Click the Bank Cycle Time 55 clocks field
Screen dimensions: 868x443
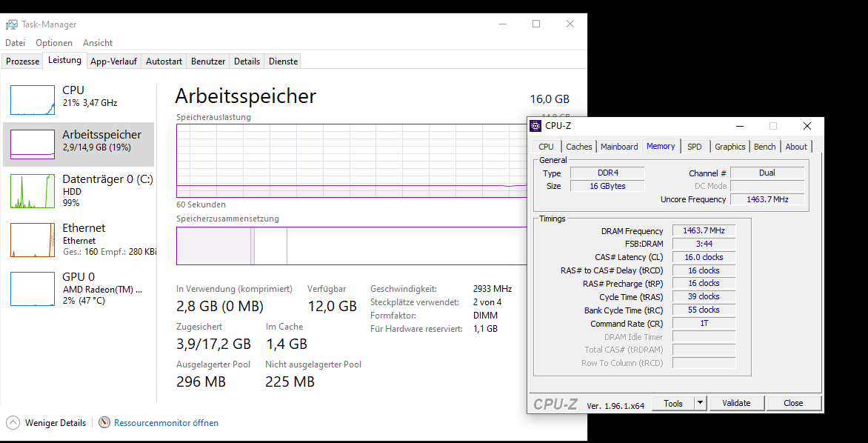point(704,310)
